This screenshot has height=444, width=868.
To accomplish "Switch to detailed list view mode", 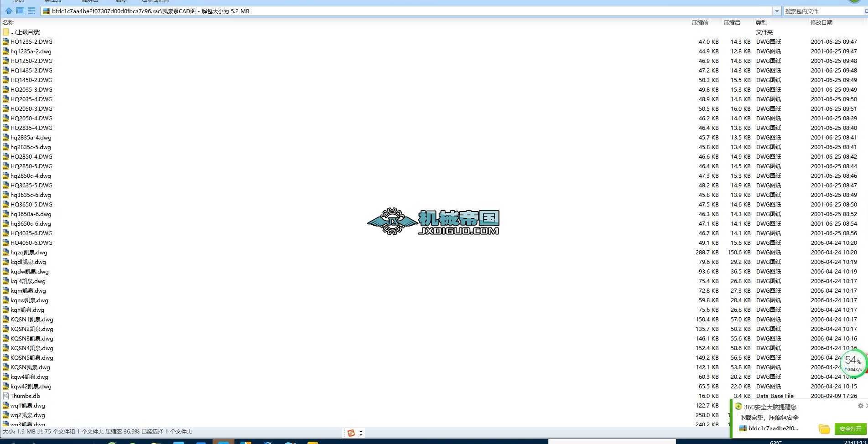I will point(31,11).
